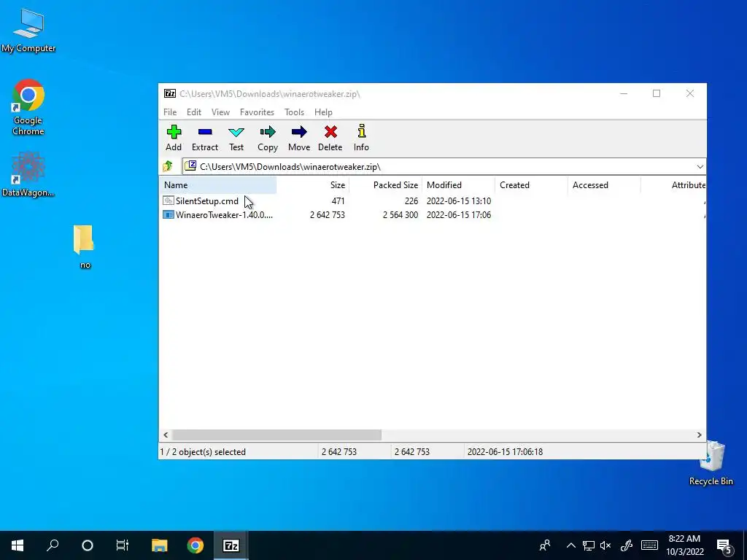Sort by the Name column header
This screenshot has width=747, height=560.
(x=217, y=184)
